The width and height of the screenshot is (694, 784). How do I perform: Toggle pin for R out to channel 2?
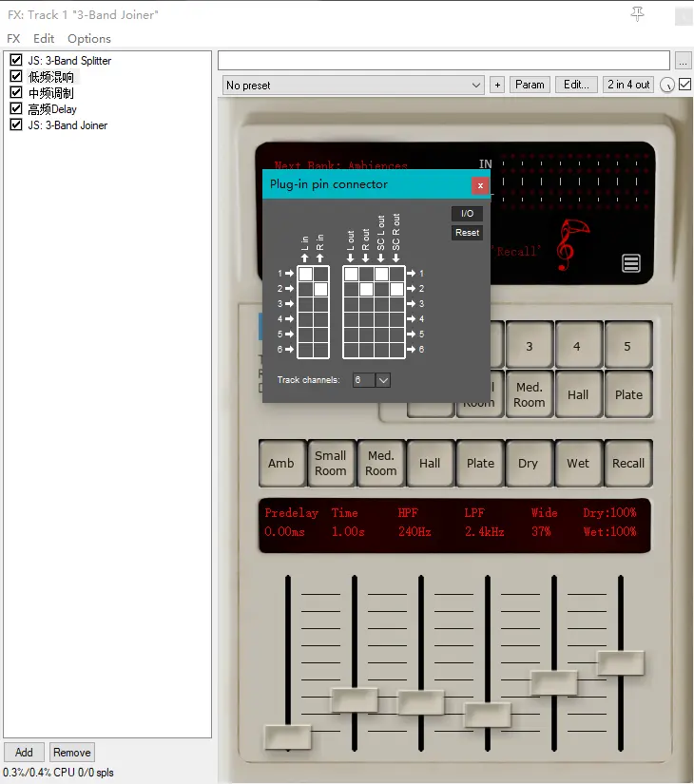click(366, 289)
